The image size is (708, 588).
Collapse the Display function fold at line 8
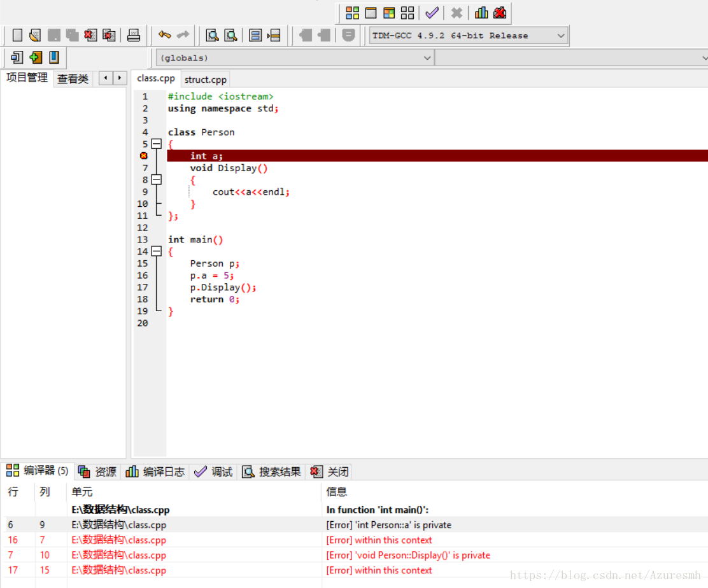click(156, 179)
